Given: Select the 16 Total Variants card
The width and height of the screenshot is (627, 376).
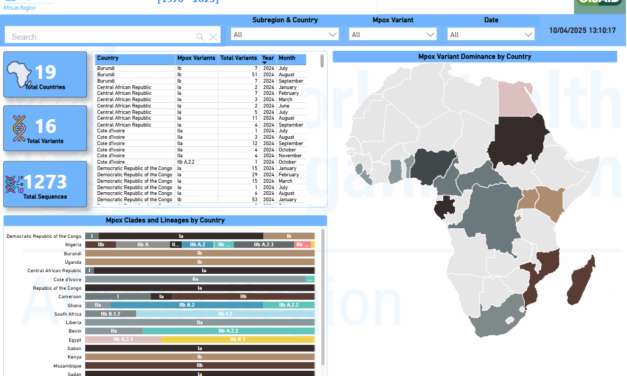Looking at the screenshot, I should coord(45,128).
